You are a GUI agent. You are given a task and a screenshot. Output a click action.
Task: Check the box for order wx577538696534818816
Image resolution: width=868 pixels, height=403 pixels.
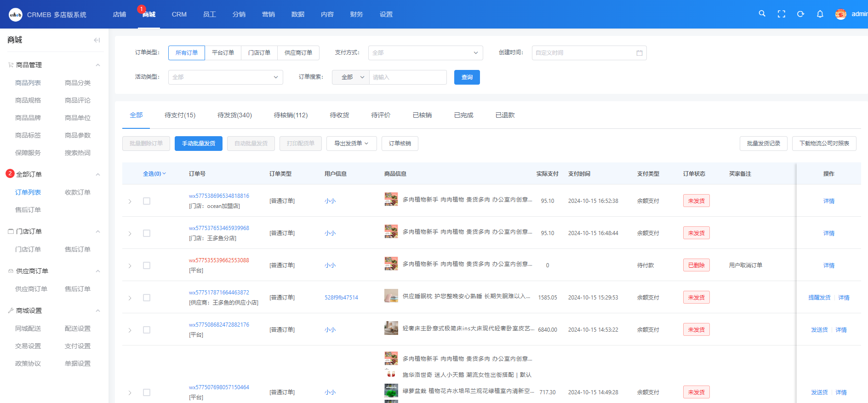(147, 201)
